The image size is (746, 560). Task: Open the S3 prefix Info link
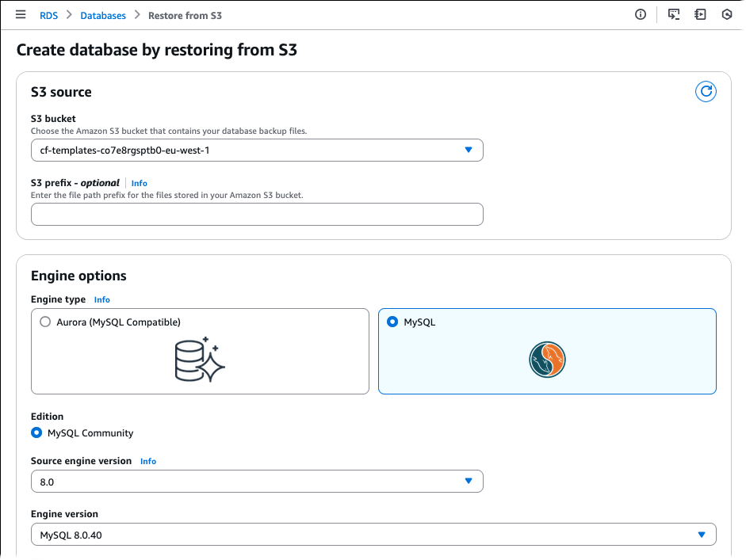[139, 183]
